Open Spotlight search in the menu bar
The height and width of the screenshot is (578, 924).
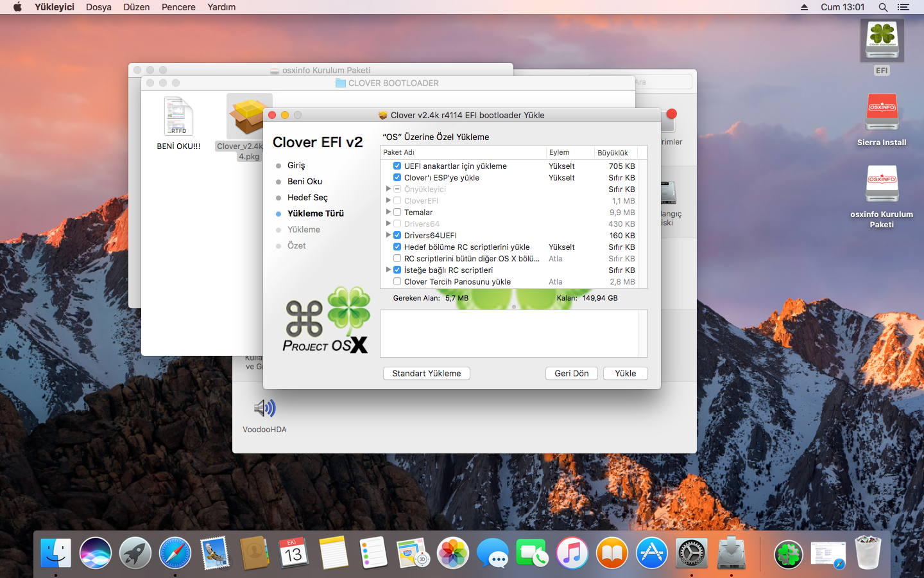coord(883,7)
